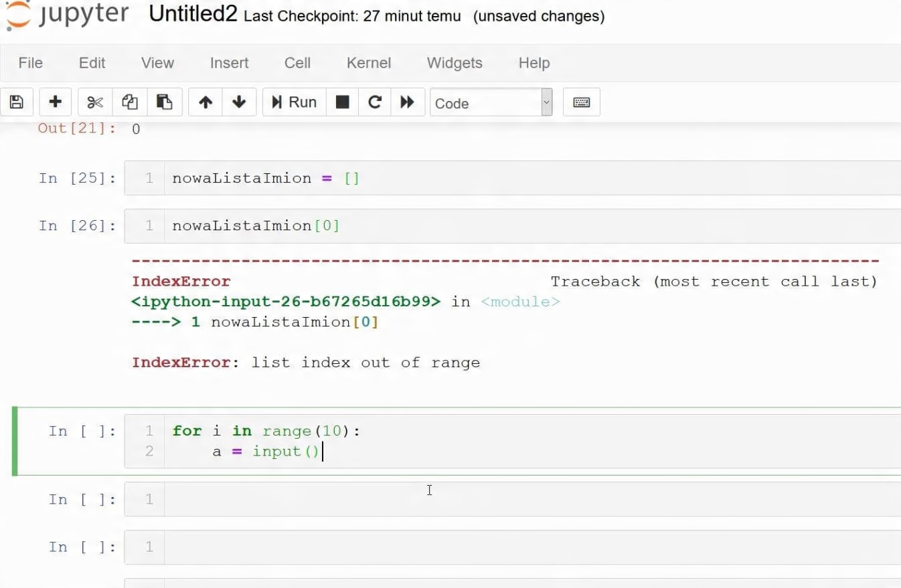Rename notebook by clicking Untitled2 title
Image resolution: width=901 pixels, height=588 pixels.
point(193,14)
